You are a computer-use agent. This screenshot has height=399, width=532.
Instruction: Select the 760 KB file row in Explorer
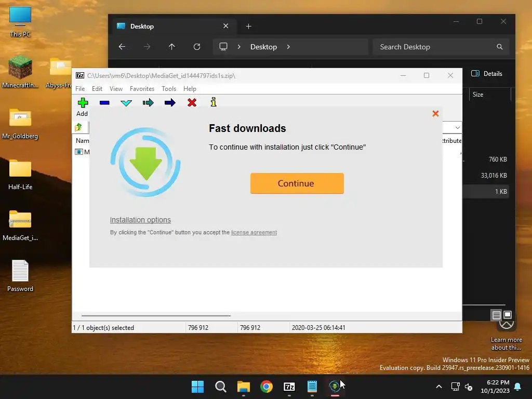pyautogui.click(x=486, y=159)
